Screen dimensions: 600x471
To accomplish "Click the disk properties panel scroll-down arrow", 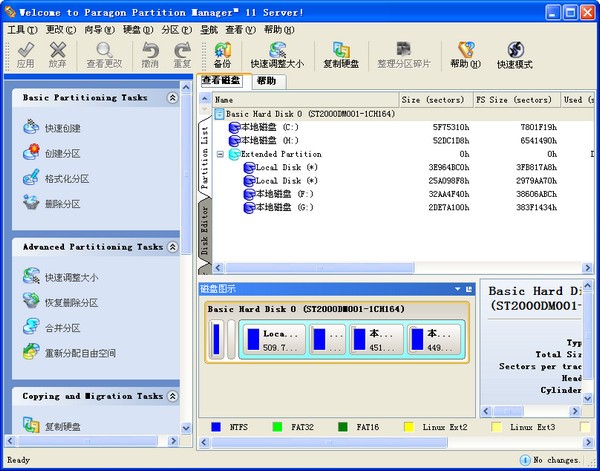I will [x=588, y=399].
